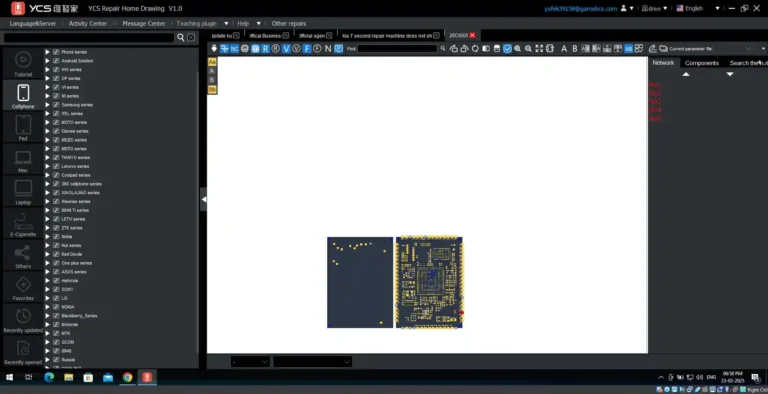Click inside the Find input field

(x=397, y=49)
